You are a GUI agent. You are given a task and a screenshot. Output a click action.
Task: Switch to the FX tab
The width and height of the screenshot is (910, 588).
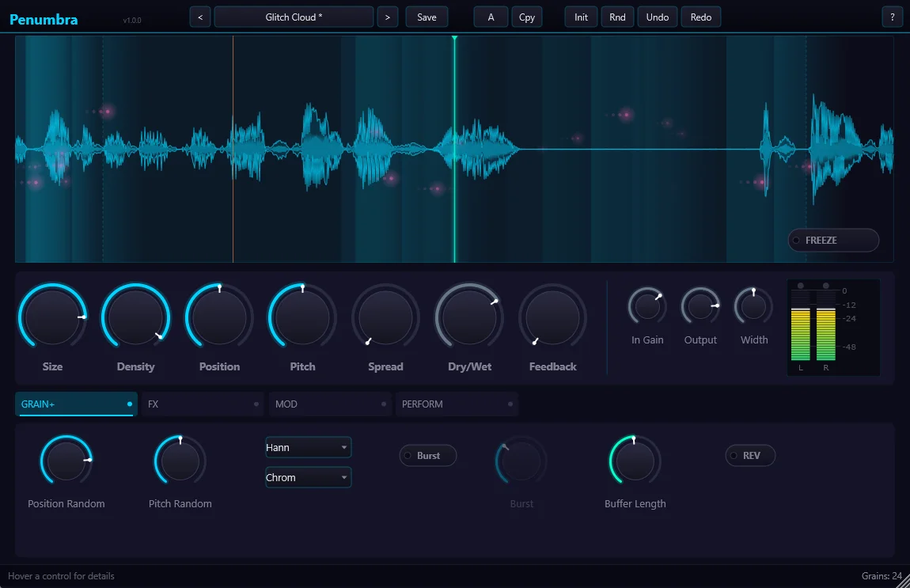click(203, 404)
